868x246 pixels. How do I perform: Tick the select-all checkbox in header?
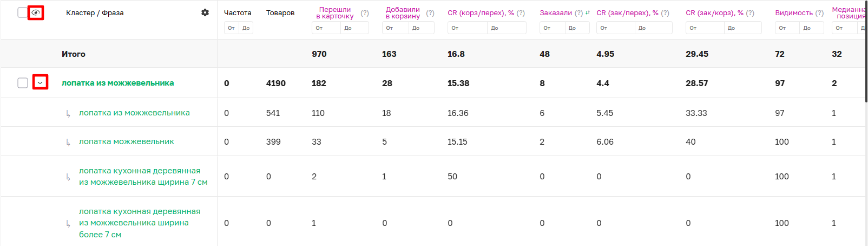(x=23, y=12)
